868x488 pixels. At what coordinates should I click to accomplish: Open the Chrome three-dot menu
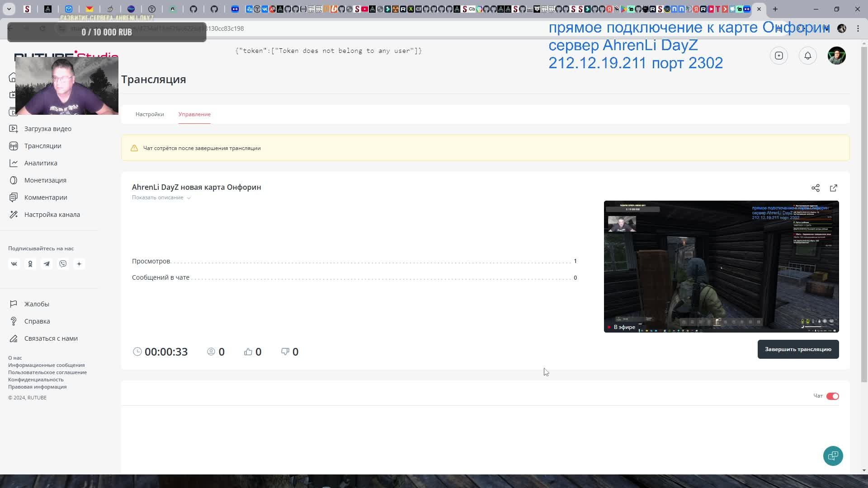[x=858, y=28]
